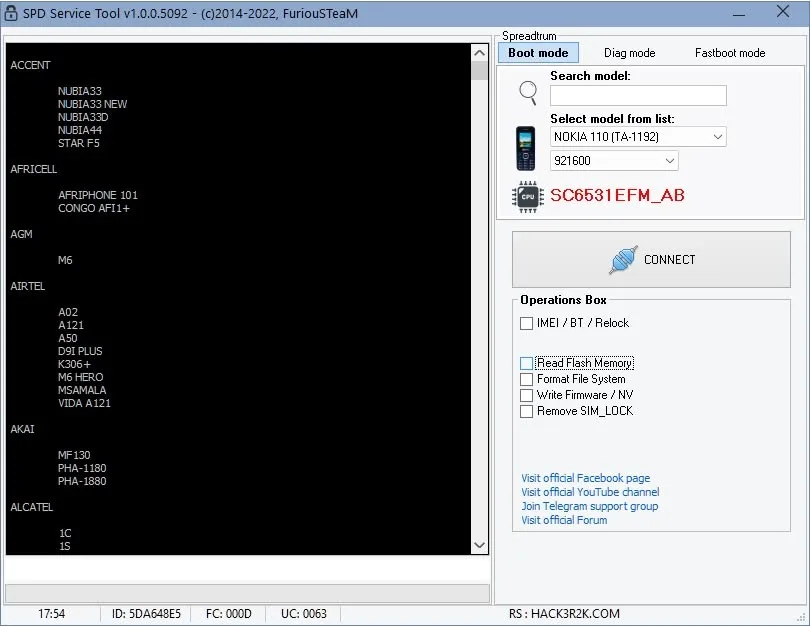Toggle Remove SIM_LOCK checkbox
The height and width of the screenshot is (626, 810).
pyautogui.click(x=526, y=411)
